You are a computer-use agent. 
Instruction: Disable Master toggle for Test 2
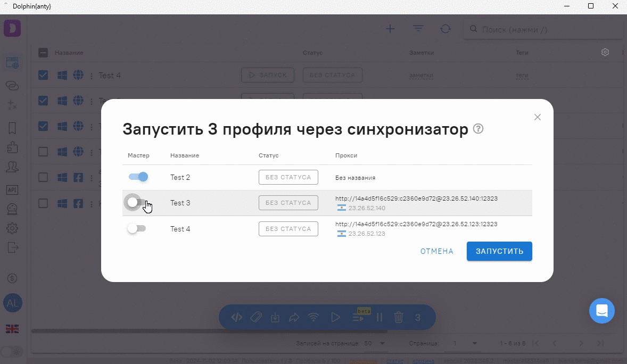pos(137,176)
